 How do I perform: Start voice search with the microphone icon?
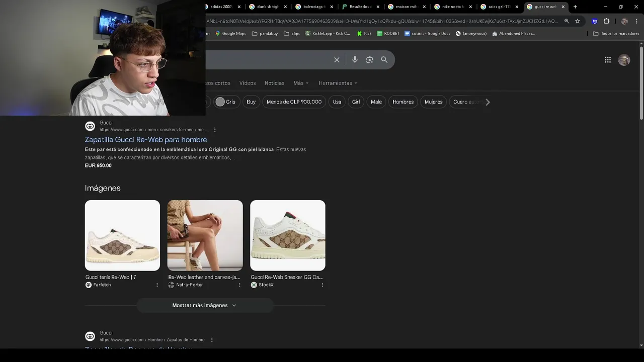tap(355, 60)
